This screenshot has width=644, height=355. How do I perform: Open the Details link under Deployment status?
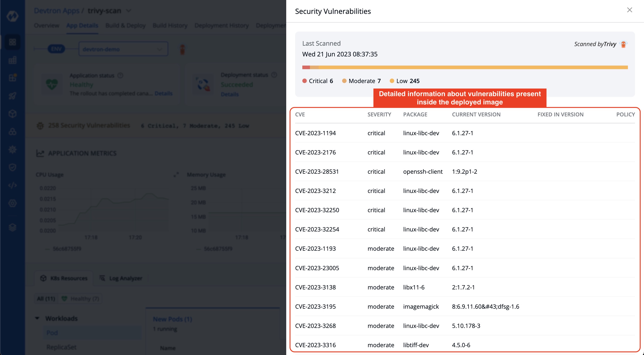pyautogui.click(x=229, y=94)
